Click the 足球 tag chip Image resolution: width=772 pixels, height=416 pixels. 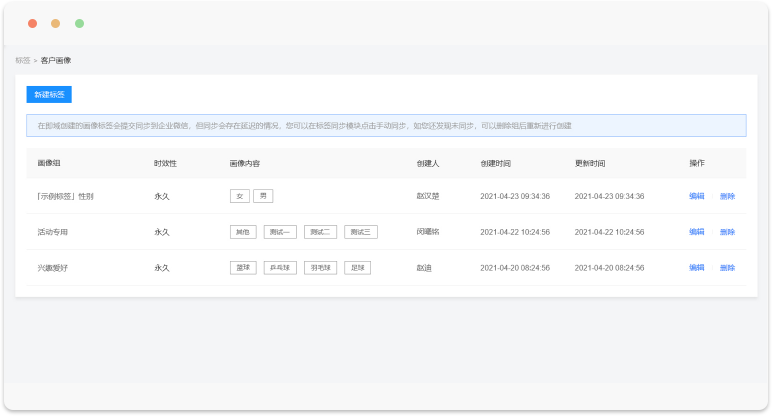coord(357,268)
